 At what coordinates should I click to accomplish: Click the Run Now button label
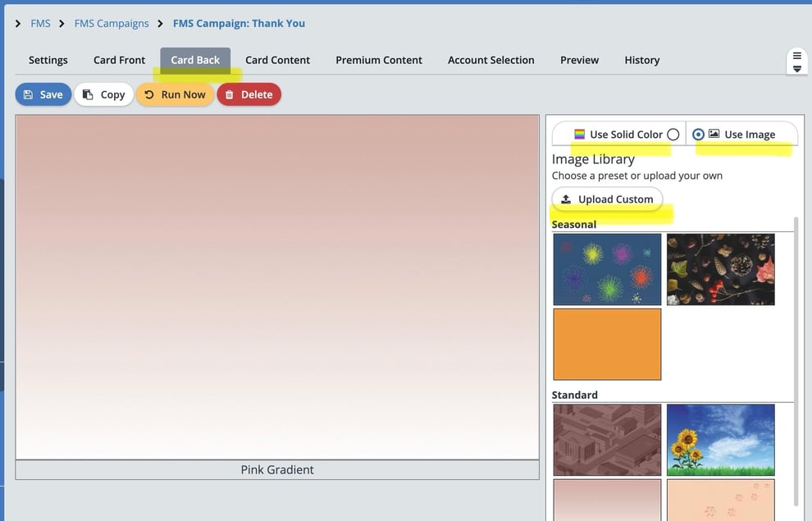184,95
